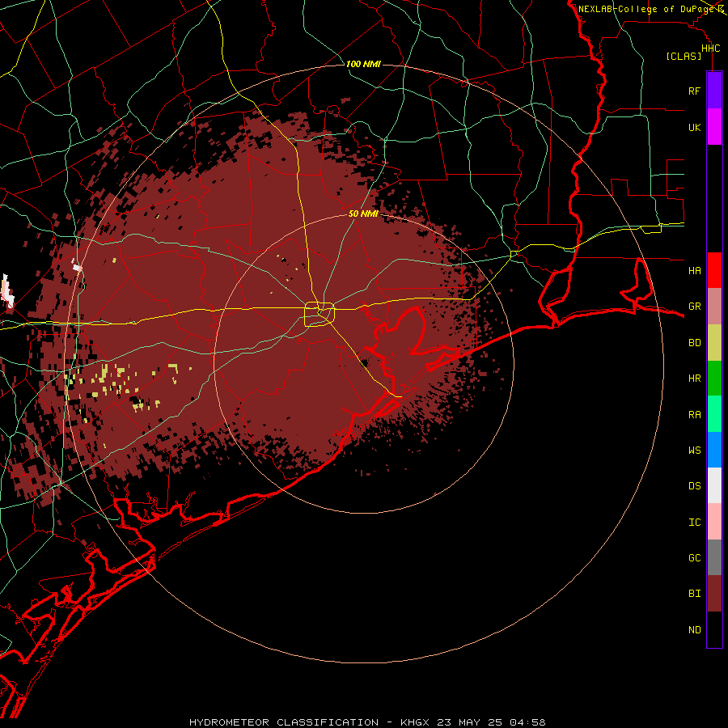
Task: Click the WS legend label
Action: pos(694,450)
